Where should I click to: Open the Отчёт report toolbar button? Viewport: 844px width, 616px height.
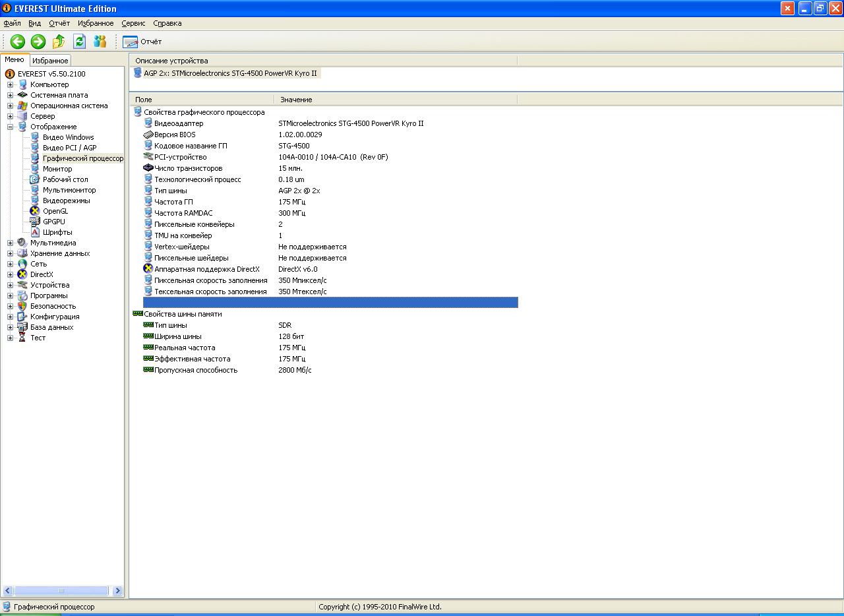(x=142, y=42)
